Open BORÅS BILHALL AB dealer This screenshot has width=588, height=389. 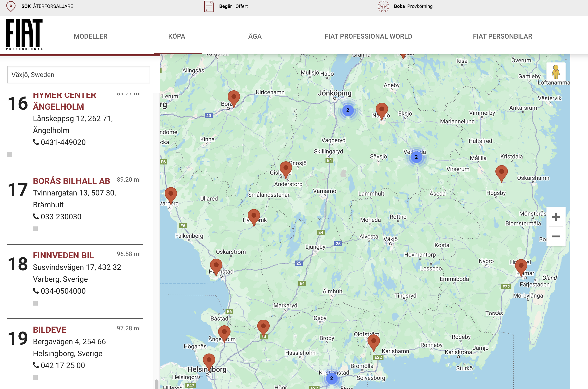click(x=72, y=181)
